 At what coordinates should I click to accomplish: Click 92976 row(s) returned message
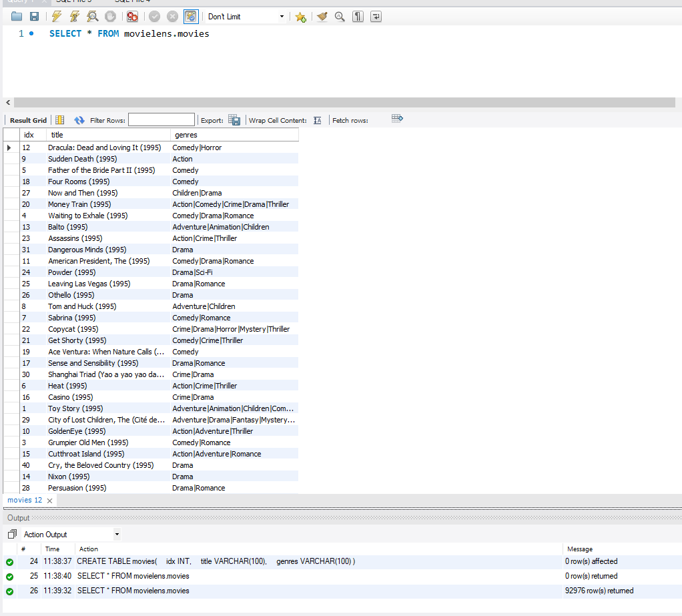pos(599,591)
